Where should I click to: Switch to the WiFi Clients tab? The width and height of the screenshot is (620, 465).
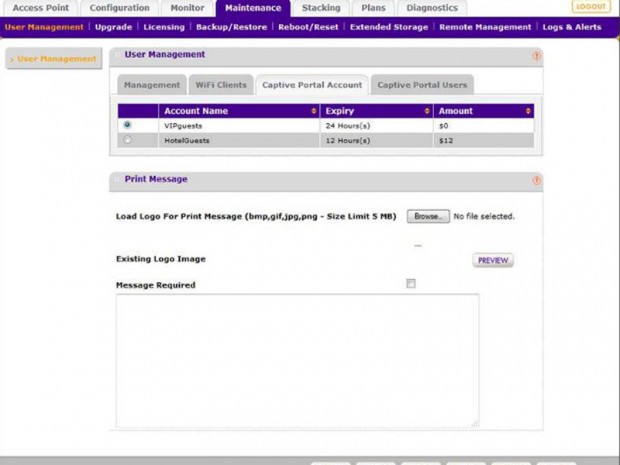pyautogui.click(x=220, y=85)
